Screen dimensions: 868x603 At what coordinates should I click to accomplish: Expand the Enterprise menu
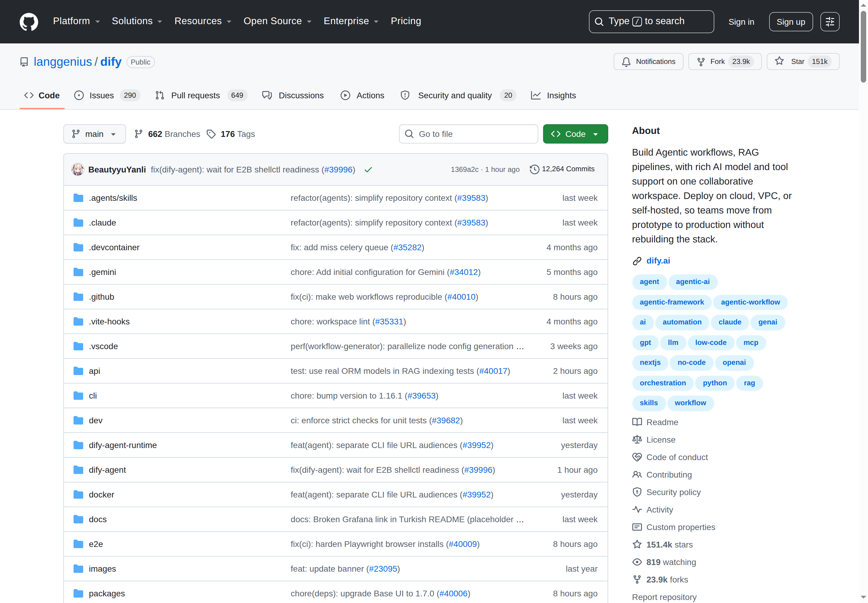pyautogui.click(x=351, y=21)
